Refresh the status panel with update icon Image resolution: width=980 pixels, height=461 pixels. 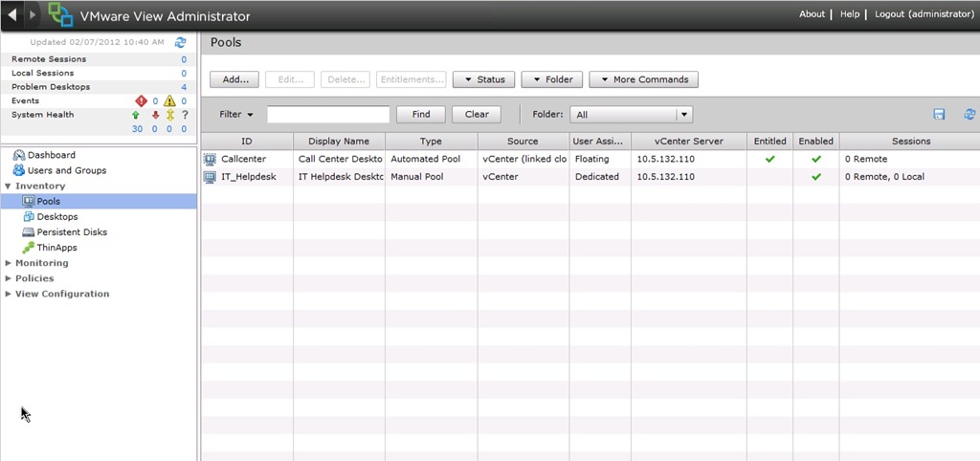point(180,42)
